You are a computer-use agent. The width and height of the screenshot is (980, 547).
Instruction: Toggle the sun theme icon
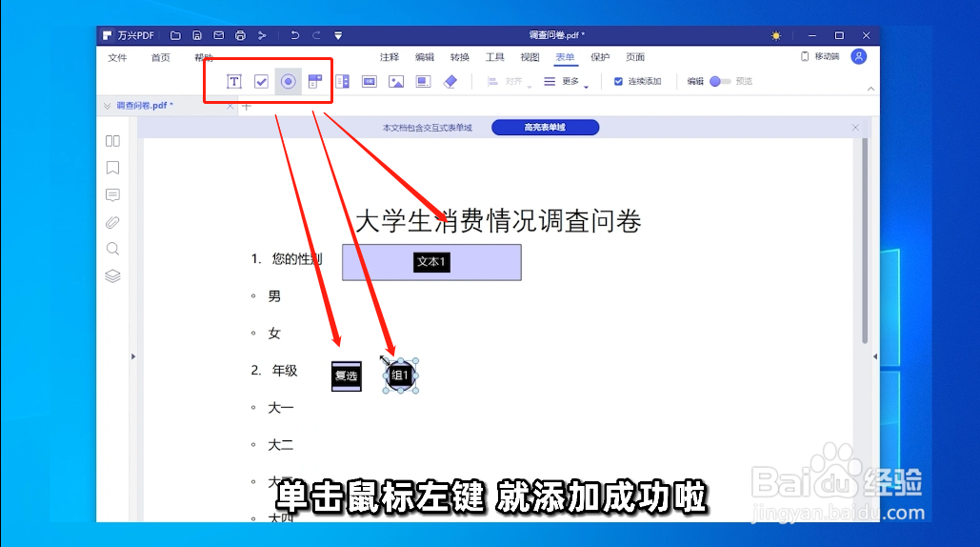click(776, 35)
